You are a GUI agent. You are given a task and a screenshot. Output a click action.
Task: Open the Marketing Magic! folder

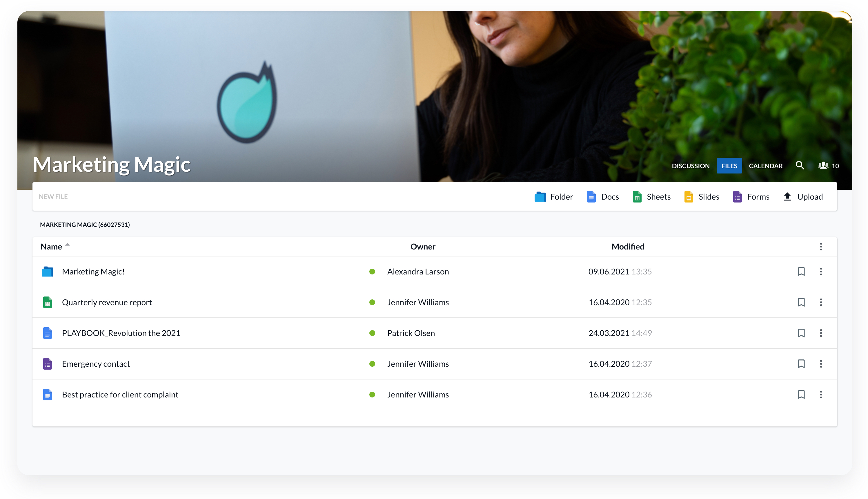tap(93, 272)
